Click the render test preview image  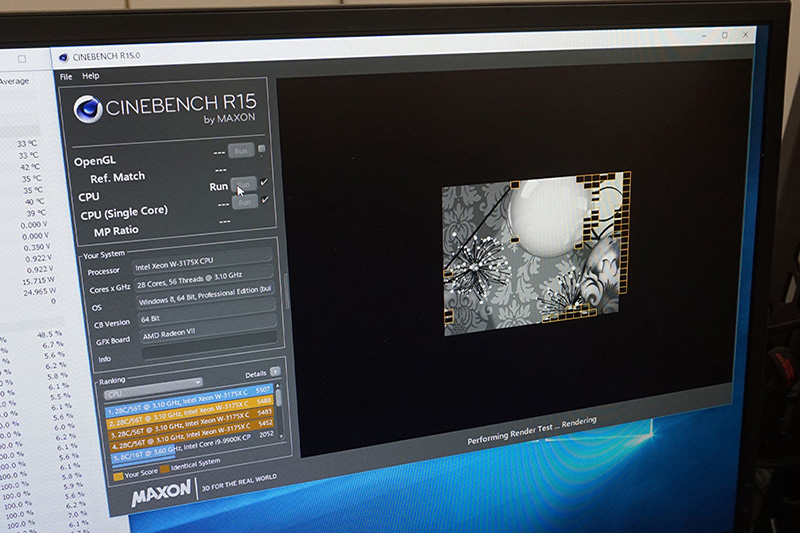coord(537,253)
